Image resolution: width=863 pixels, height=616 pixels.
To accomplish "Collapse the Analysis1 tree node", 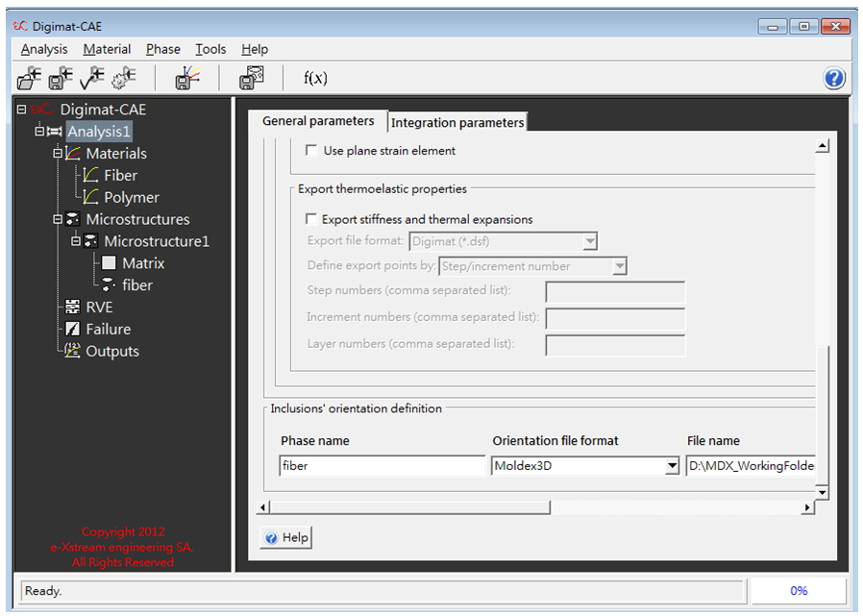I will (x=39, y=131).
